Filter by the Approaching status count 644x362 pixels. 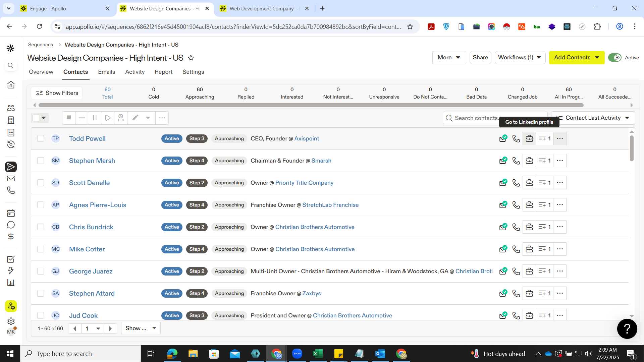[x=200, y=93]
